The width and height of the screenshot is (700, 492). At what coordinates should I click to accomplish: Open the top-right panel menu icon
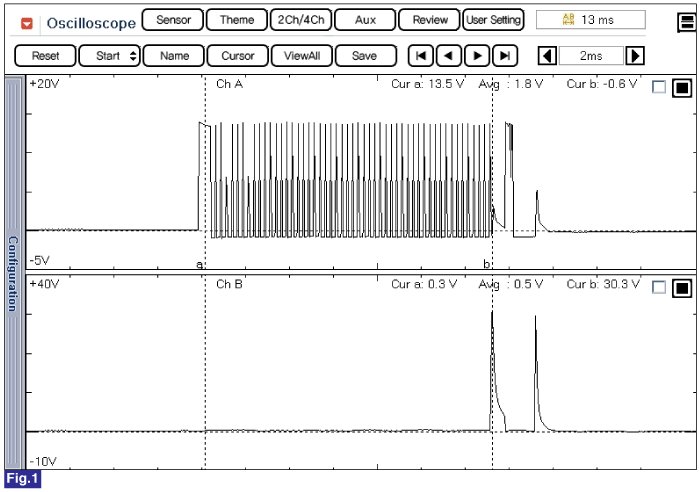tap(684, 19)
